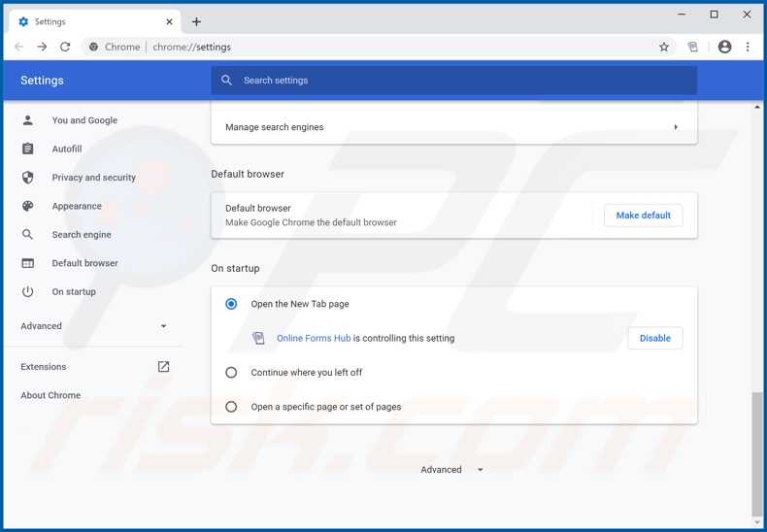This screenshot has height=532, width=767.
Task: Click the Extensions external link icon
Action: (x=163, y=367)
